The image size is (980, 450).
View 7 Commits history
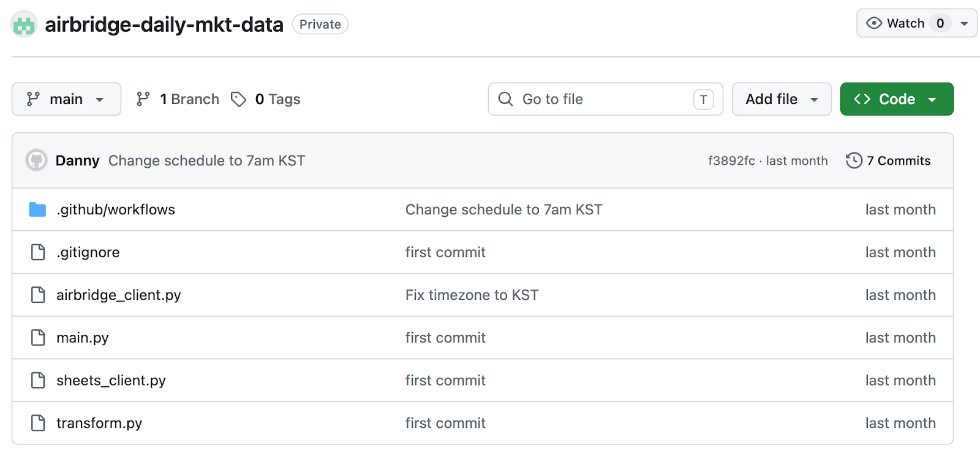[888, 160]
